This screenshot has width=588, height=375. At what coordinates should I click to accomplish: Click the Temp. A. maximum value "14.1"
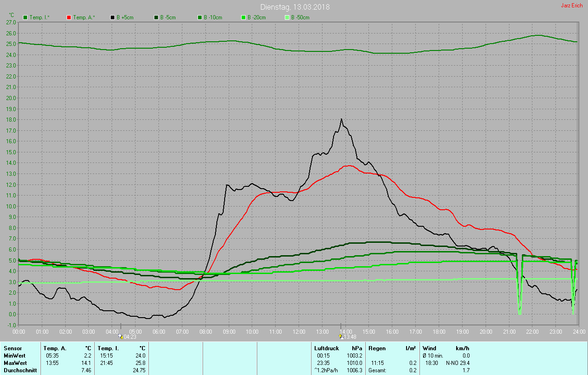[86, 363]
